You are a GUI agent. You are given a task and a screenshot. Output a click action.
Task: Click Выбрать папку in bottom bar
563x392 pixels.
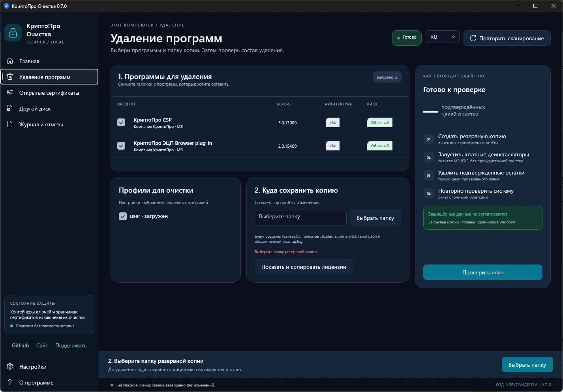click(527, 365)
